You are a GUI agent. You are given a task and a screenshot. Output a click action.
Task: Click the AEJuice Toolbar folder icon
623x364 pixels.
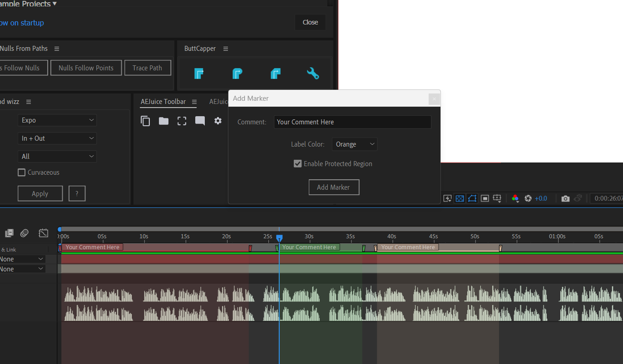pos(163,121)
